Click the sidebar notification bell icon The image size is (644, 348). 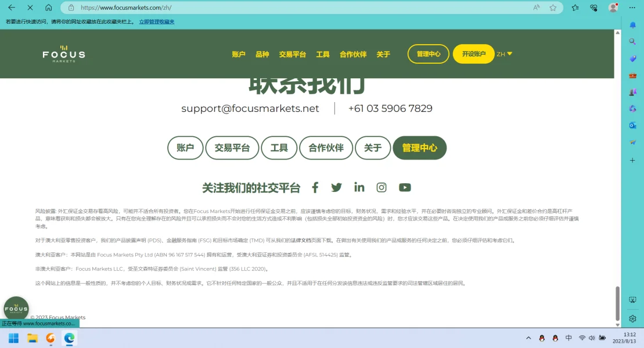[x=632, y=25]
